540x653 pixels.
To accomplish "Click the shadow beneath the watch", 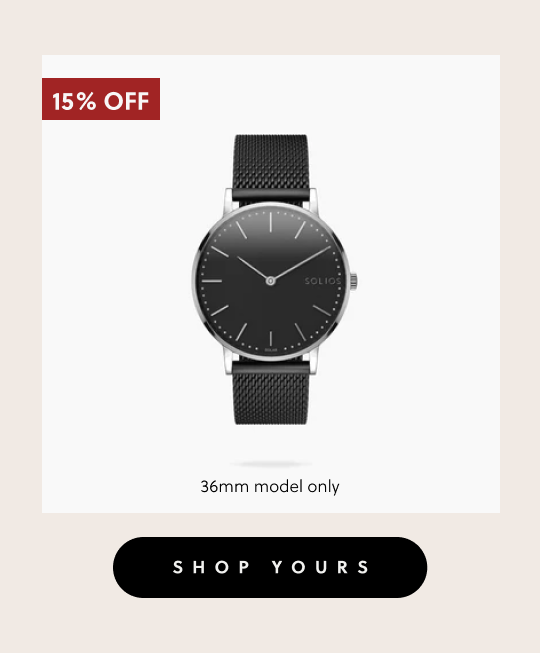I will pos(271,464).
